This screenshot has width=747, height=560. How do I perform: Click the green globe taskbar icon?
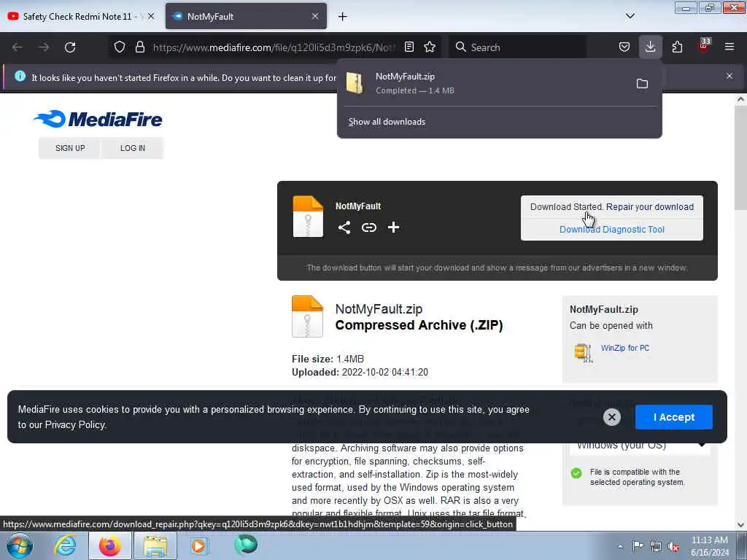pos(246,545)
